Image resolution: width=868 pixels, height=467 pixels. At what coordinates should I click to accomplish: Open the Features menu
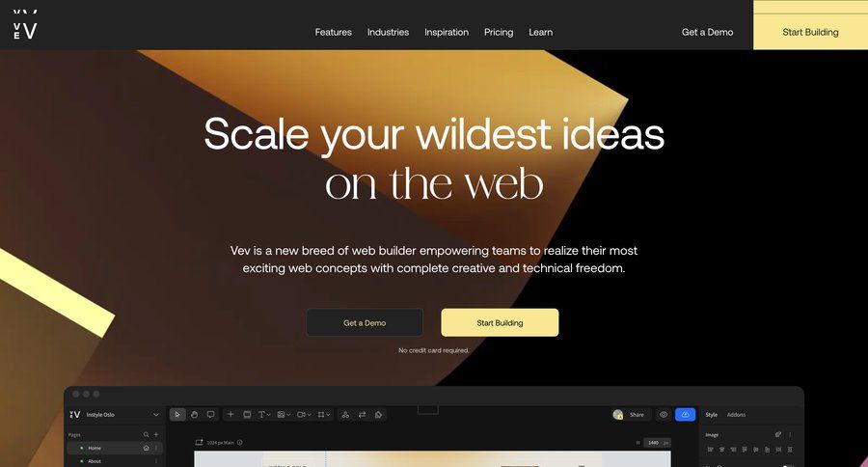pos(334,32)
